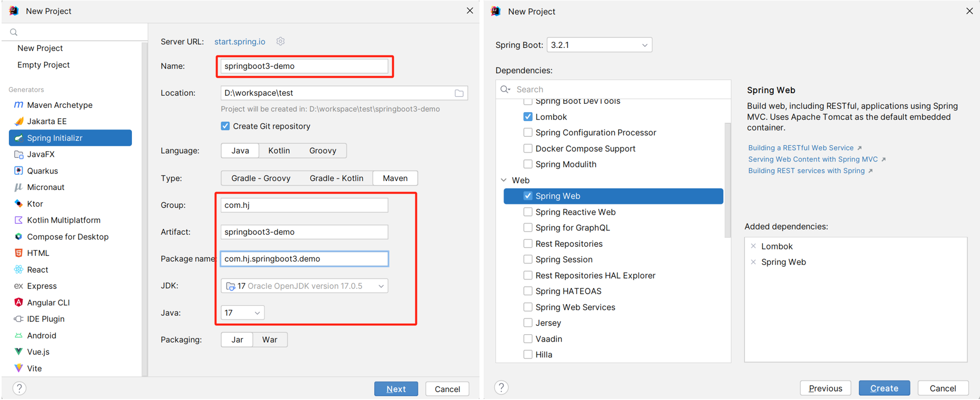The width and height of the screenshot is (980, 400).
Task: Check Rest Repositories dependency
Action: 528,244
